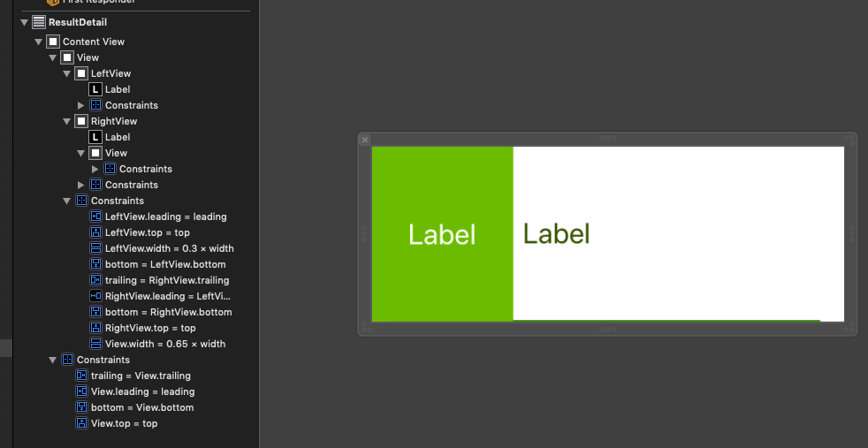This screenshot has height=448, width=868.
Task: Collapse the RightView disclosure triangle
Action: coord(67,121)
